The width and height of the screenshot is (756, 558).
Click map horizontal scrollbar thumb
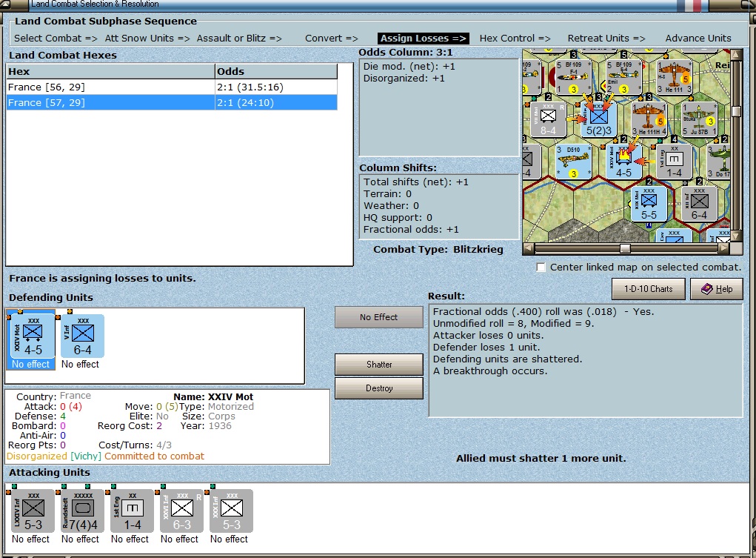pyautogui.click(x=625, y=248)
